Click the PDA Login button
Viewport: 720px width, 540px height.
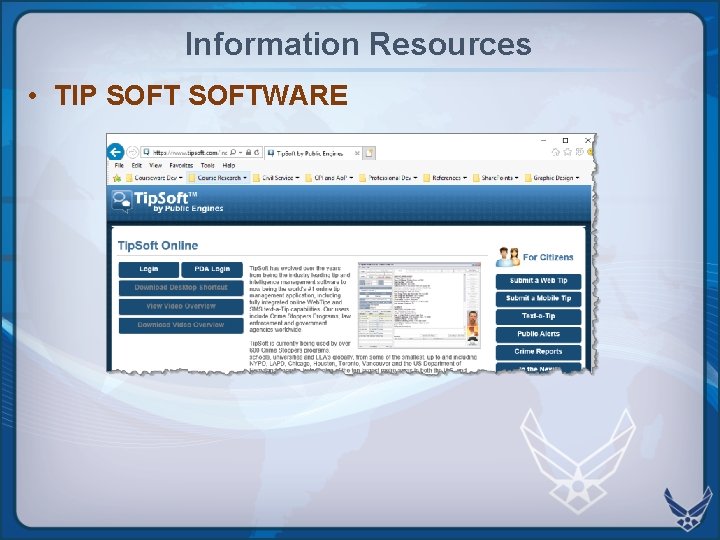coord(212,270)
